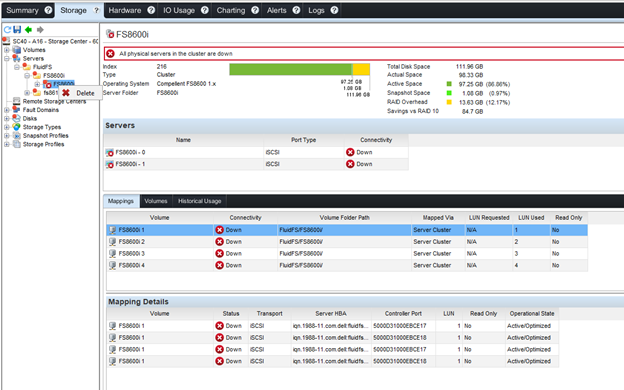Screen dimensions: 624x390
Task: Sort servers by Name column header
Action: [x=183, y=140]
